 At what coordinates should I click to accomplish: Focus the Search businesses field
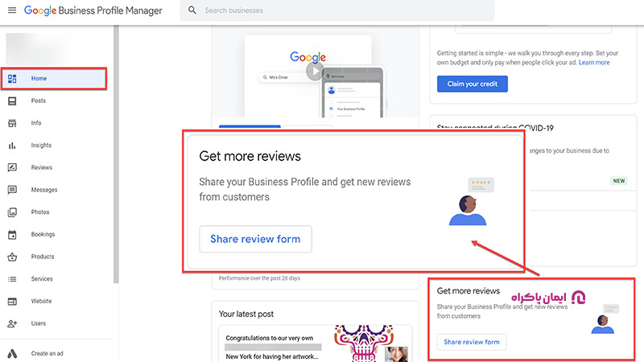coord(337,10)
